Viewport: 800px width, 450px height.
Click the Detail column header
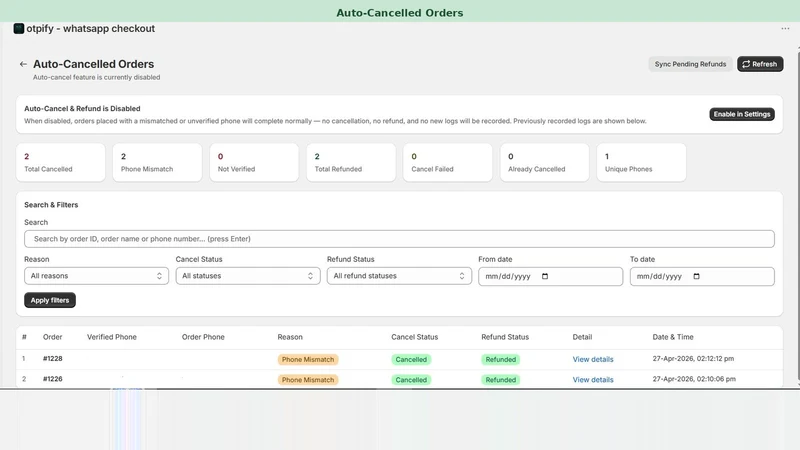(x=582, y=337)
